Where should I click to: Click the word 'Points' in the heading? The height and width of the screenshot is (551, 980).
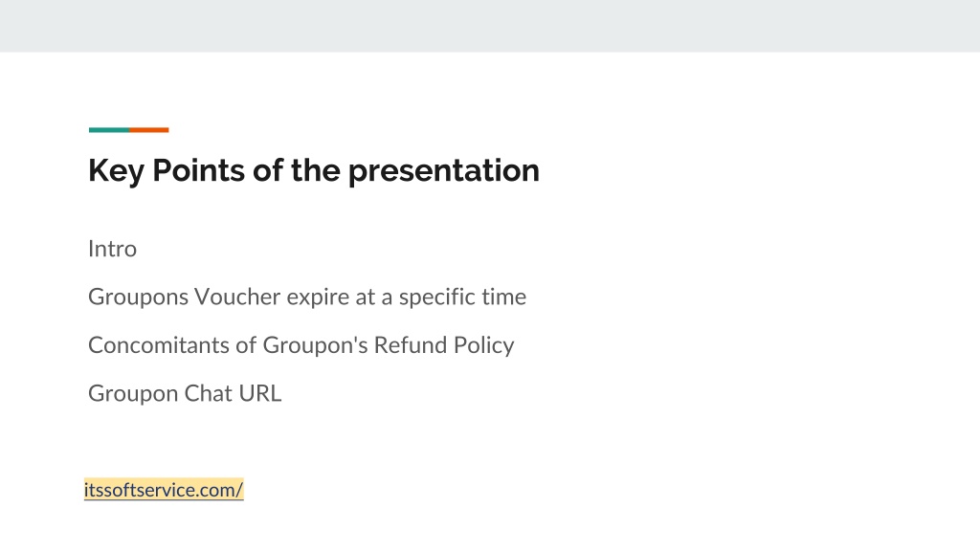tap(198, 170)
